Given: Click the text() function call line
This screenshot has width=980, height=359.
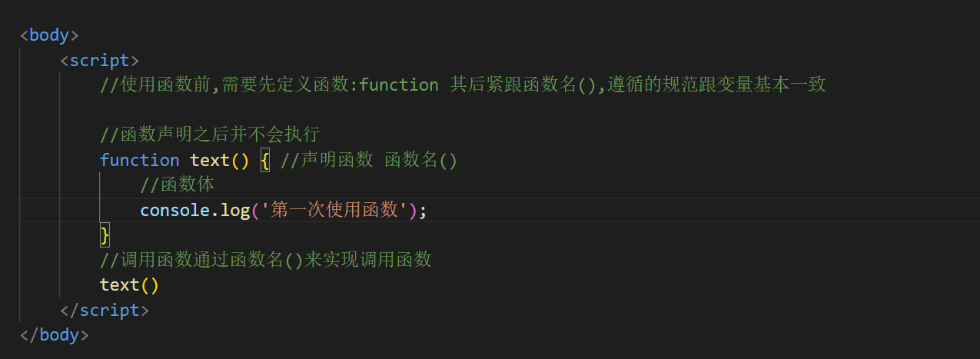Looking at the screenshot, I should click(129, 284).
